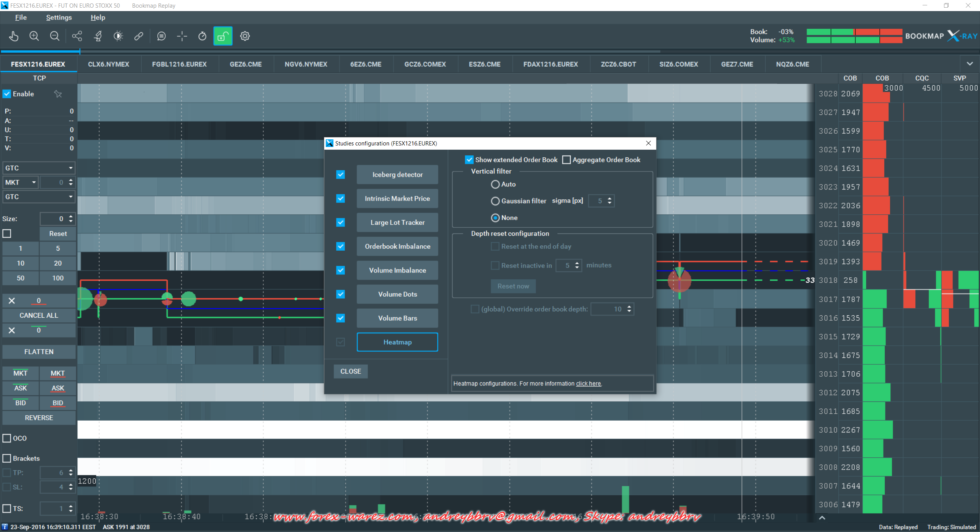Click the microscope toolbar icon

(98, 36)
